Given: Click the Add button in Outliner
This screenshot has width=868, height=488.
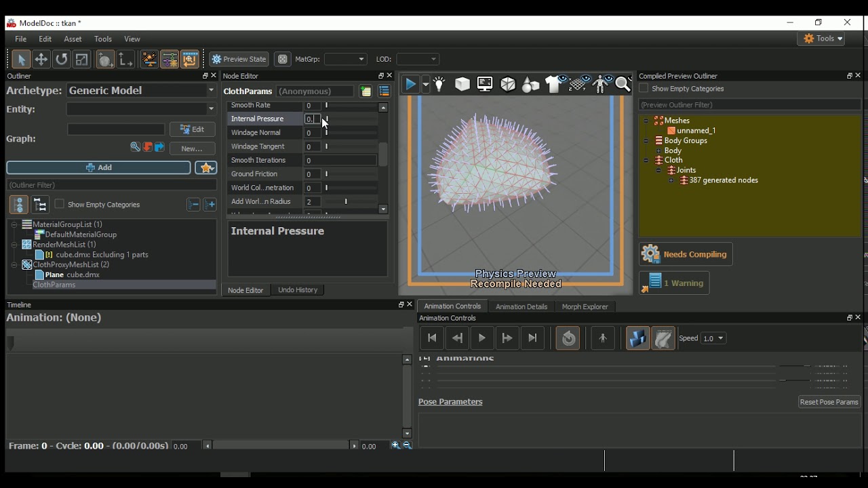Looking at the screenshot, I should point(99,167).
